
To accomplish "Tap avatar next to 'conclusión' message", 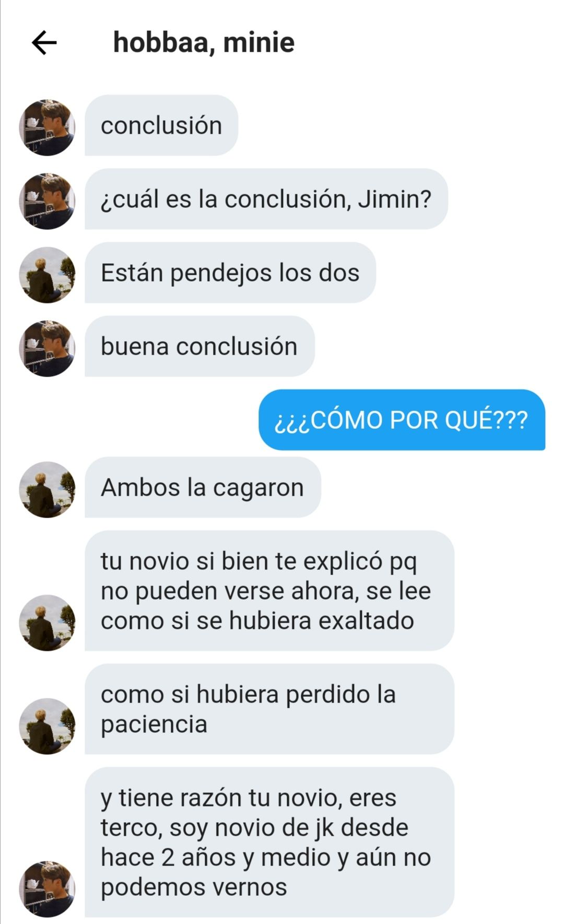I will pyautogui.click(x=47, y=127).
